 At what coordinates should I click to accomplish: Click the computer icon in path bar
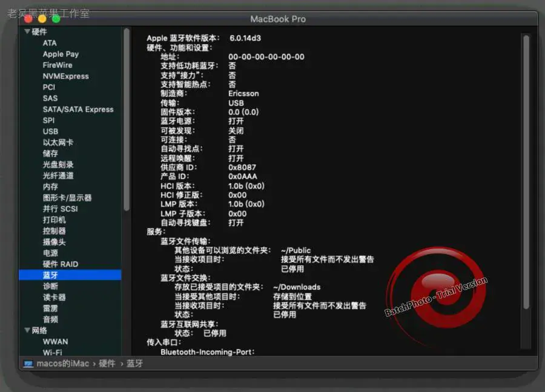point(28,364)
